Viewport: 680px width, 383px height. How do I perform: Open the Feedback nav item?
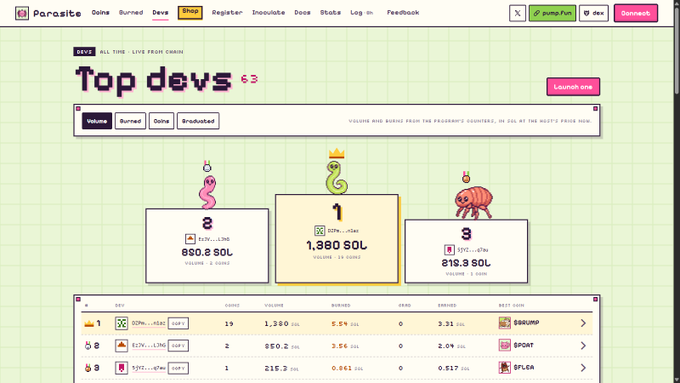[403, 13]
